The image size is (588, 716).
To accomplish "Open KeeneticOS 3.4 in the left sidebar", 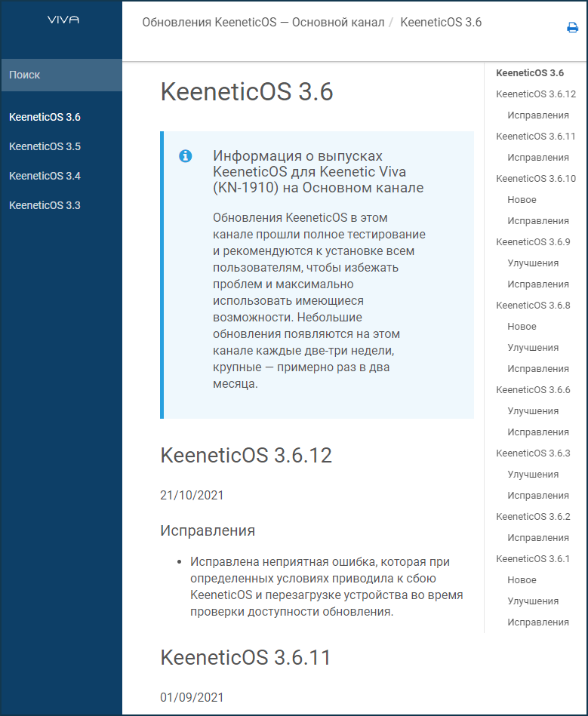I will click(x=45, y=176).
